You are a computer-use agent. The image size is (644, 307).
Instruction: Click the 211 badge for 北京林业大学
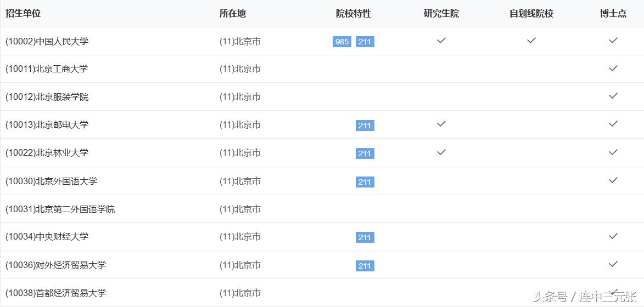coord(365,153)
